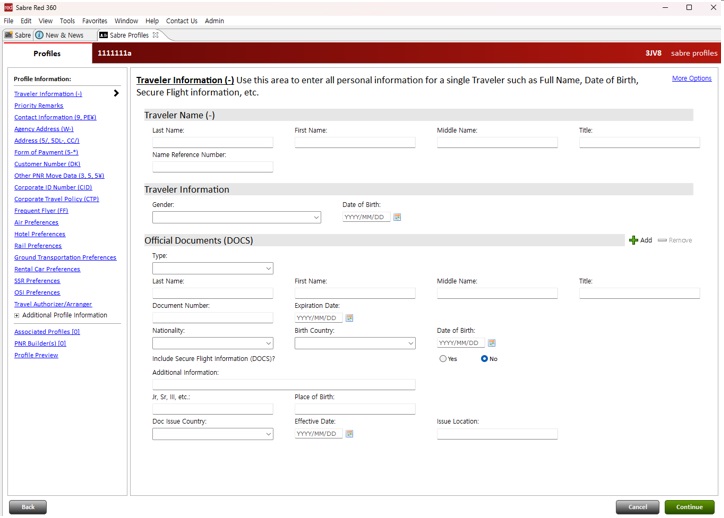Open the document Type dropdown
The image size is (724, 518).
[213, 268]
